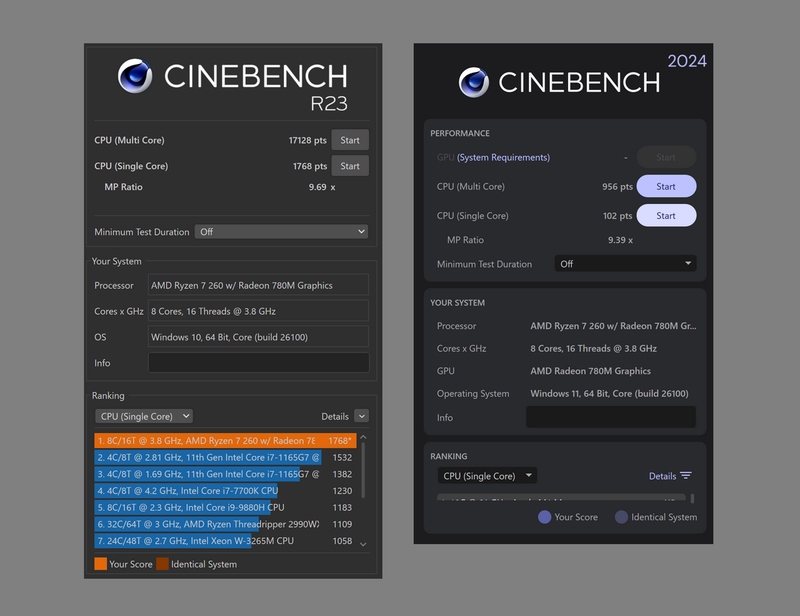Image resolution: width=800 pixels, height=616 pixels.
Task: Start the CPU Single Core test in Cinebench 2024
Action: (x=666, y=215)
